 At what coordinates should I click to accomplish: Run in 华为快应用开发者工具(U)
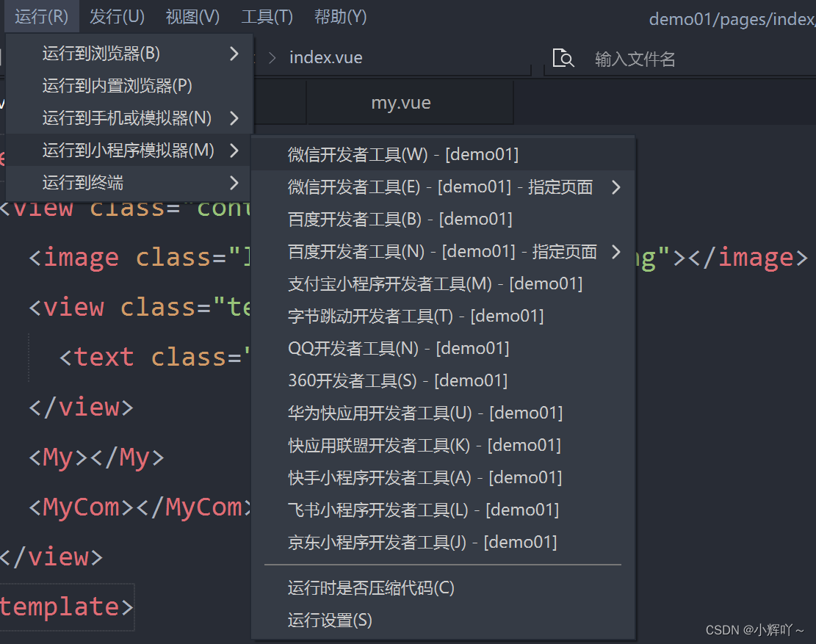(443, 413)
